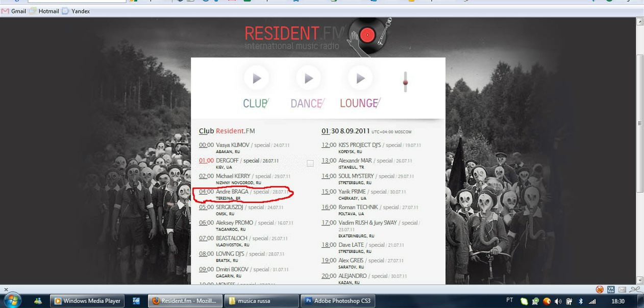Screen dimensions: 644x308
Task: Start the DANCE channel play button
Action: pyautogui.click(x=309, y=79)
